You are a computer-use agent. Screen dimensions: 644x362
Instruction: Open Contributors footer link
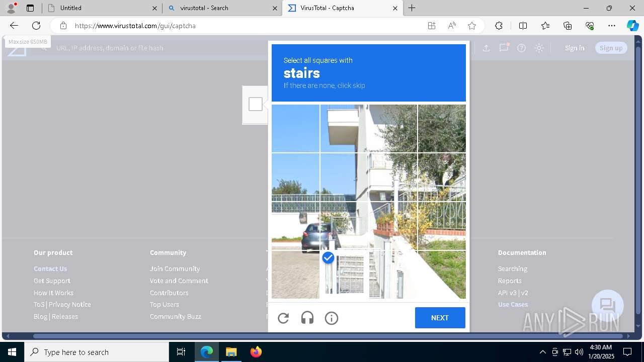(169, 293)
